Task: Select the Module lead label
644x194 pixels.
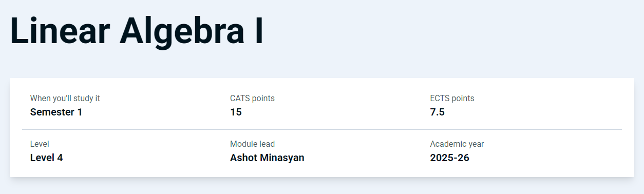Action: 256,144
